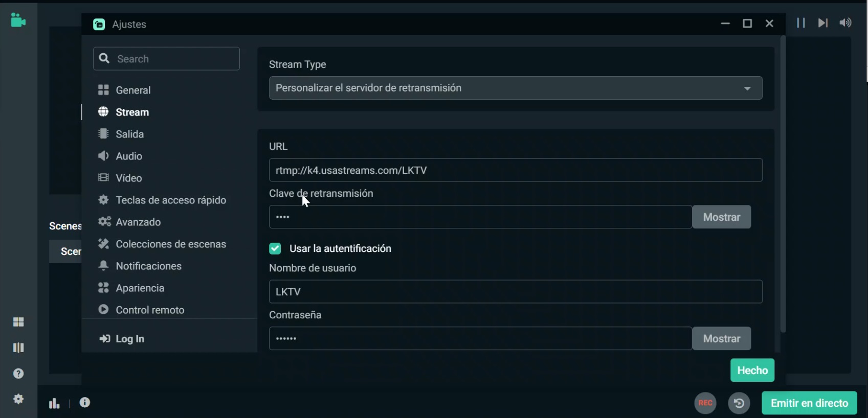The height and width of the screenshot is (418, 868).
Task: Click the Apariencia icon
Action: (103, 288)
